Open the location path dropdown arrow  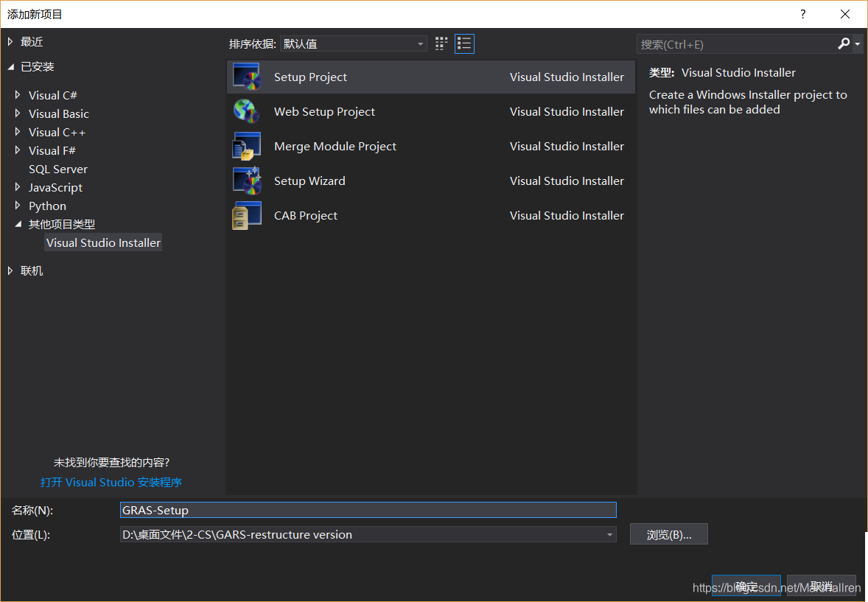(609, 534)
